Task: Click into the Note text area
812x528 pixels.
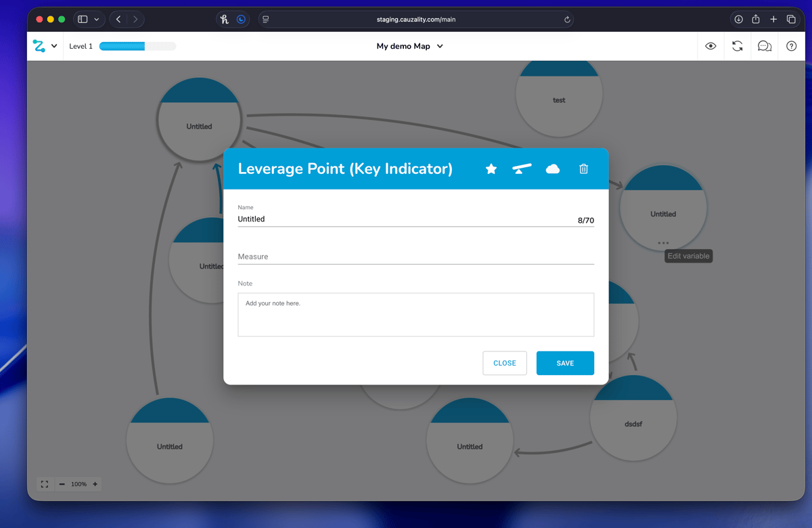Action: (416, 315)
